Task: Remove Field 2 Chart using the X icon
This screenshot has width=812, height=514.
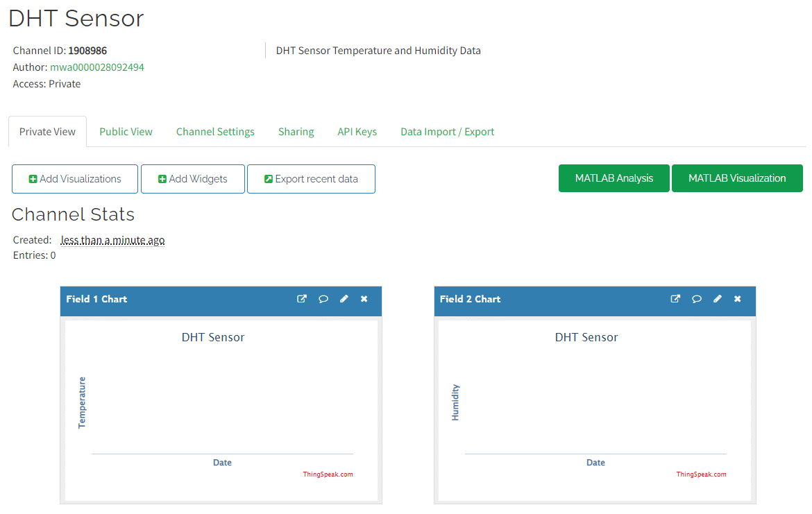Action: pyautogui.click(x=737, y=298)
